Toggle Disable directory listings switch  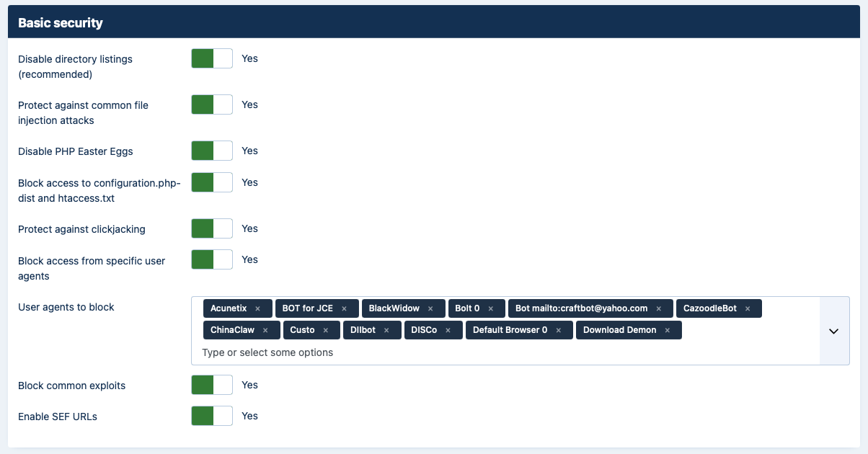[212, 58]
